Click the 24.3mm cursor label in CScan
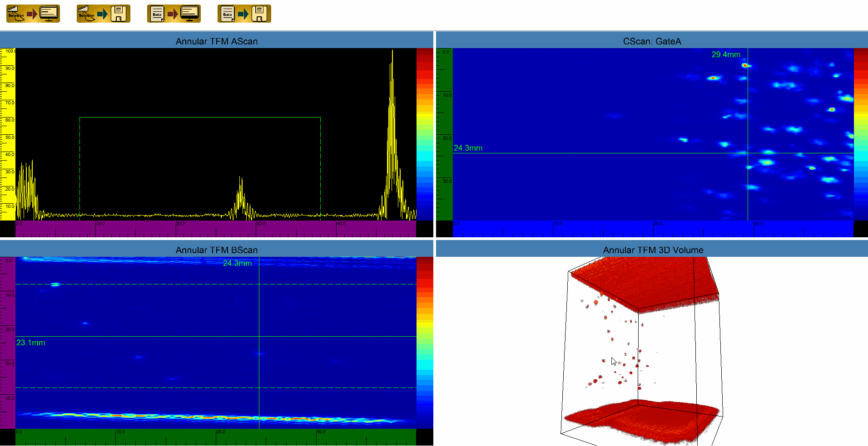The image size is (868, 446). point(468,148)
